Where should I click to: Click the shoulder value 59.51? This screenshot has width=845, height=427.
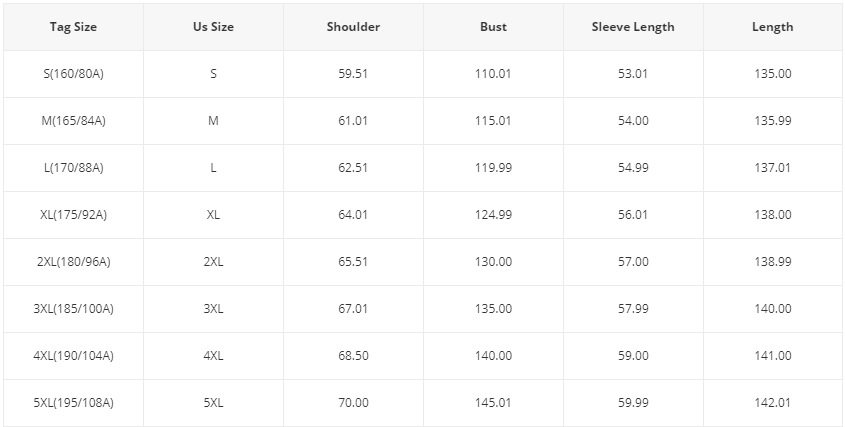(x=353, y=74)
